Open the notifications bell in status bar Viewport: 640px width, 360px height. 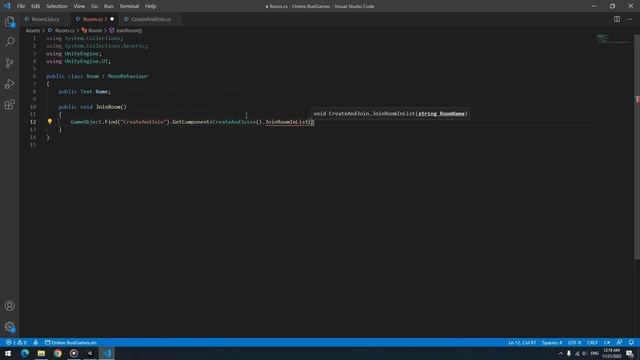(x=631, y=342)
